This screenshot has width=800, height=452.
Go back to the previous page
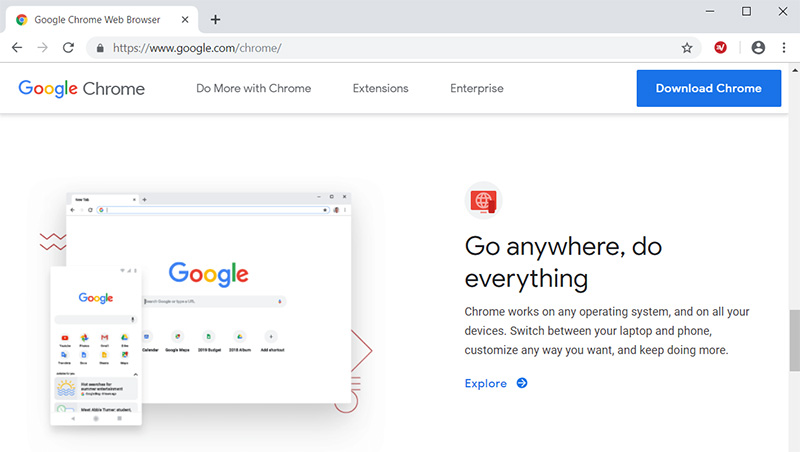[x=17, y=48]
